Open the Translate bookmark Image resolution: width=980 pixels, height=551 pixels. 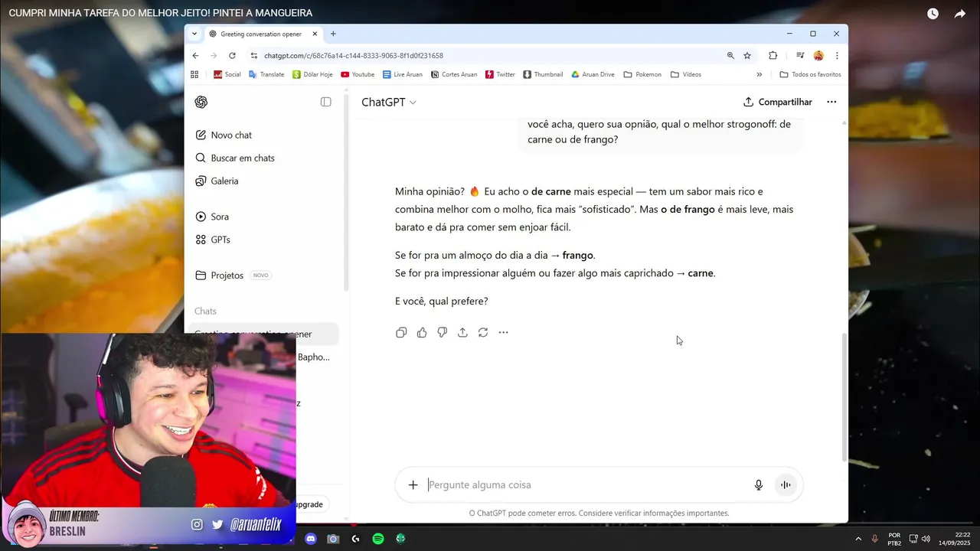[x=266, y=74]
